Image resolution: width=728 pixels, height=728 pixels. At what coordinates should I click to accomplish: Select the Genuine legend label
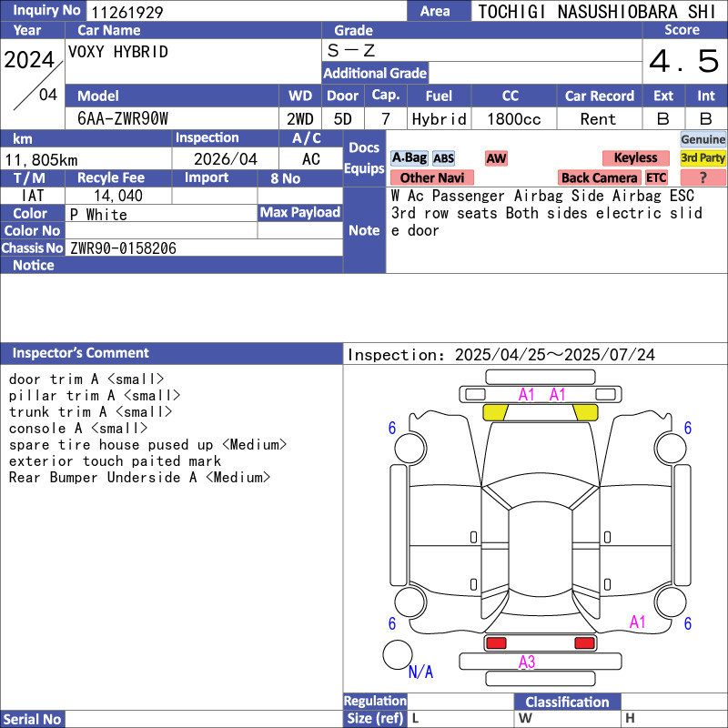(703, 139)
